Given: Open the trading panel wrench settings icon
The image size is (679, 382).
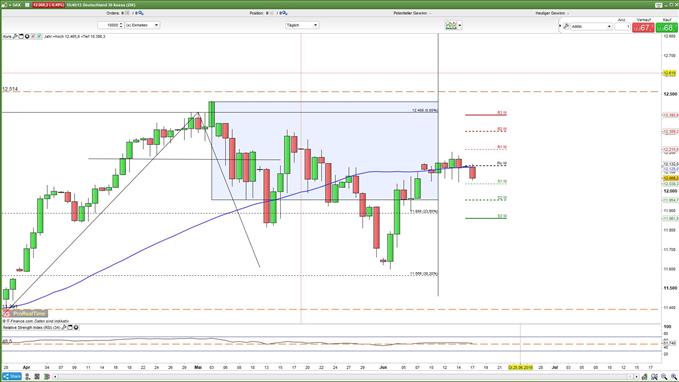Looking at the screenshot, I should pyautogui.click(x=566, y=26).
